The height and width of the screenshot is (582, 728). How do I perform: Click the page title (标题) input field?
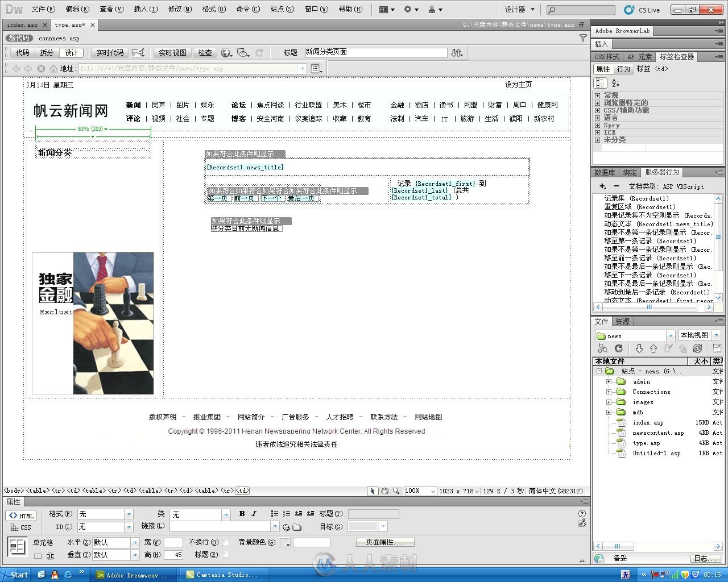click(375, 52)
